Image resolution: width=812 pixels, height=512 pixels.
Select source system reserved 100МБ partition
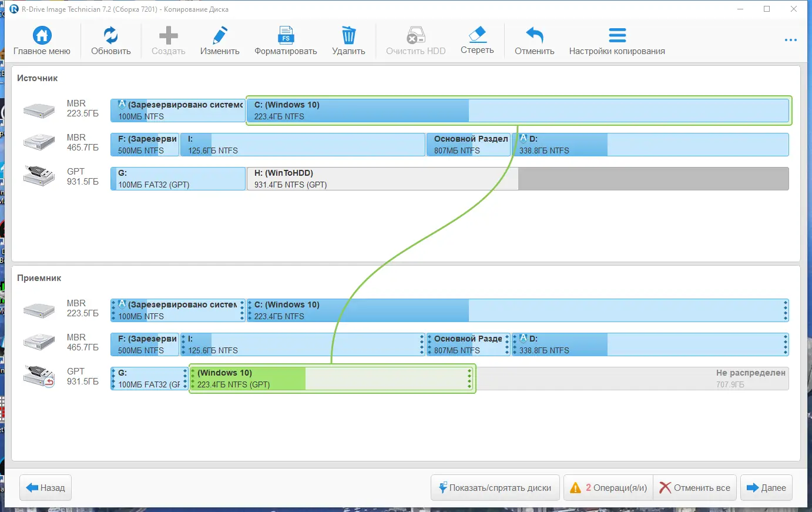pyautogui.click(x=178, y=111)
